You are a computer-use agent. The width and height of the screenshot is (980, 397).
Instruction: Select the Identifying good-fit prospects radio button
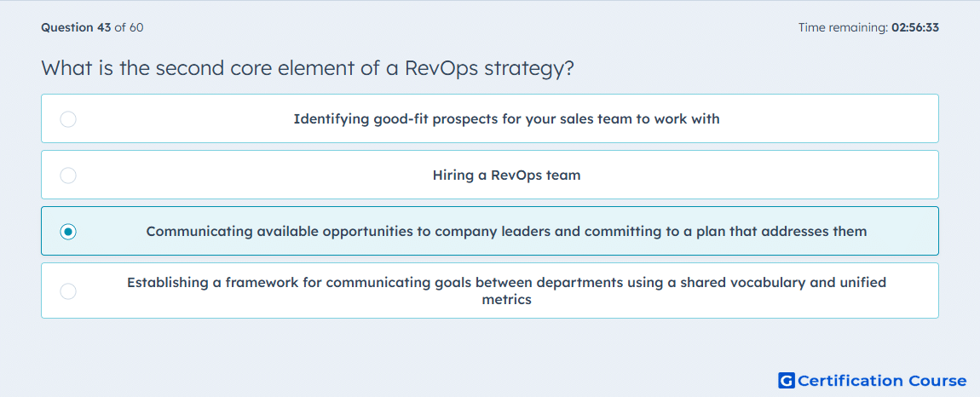point(68,118)
